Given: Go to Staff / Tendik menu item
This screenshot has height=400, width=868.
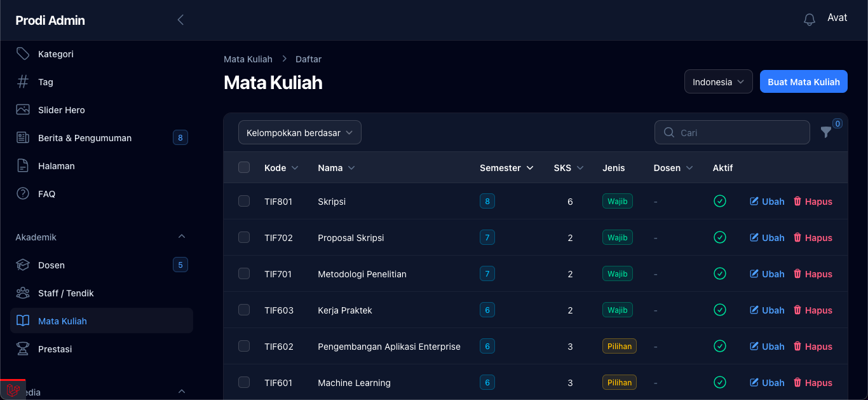Looking at the screenshot, I should (x=65, y=293).
